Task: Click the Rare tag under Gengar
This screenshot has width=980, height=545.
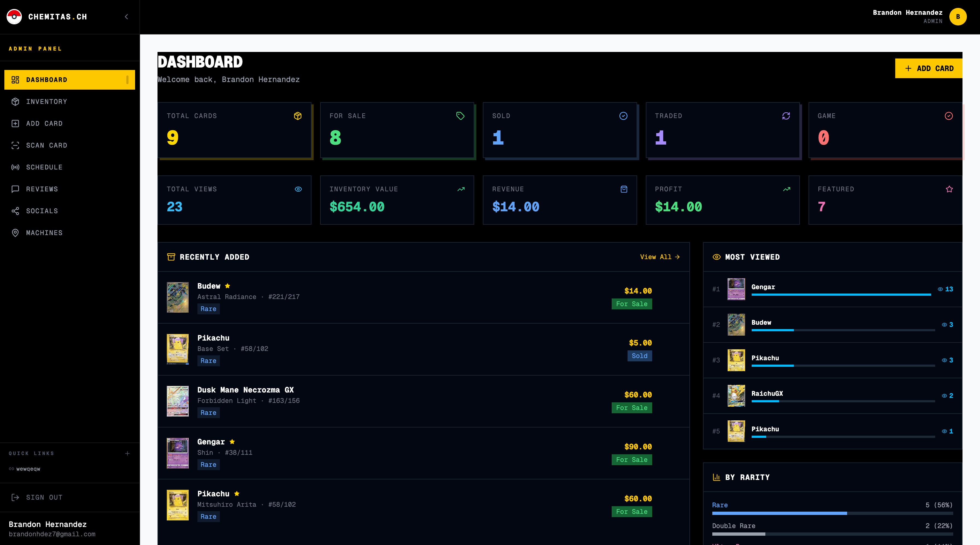Action: pos(208,465)
